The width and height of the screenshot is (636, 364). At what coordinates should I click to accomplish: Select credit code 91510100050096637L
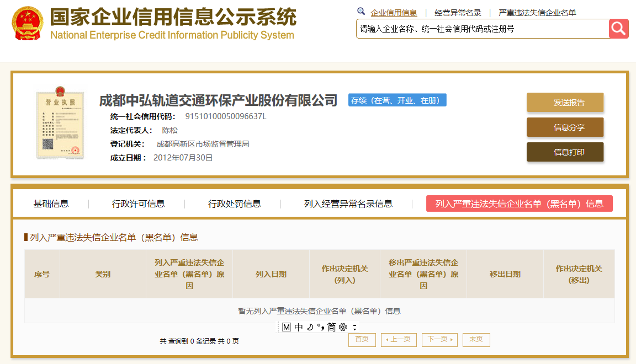pyautogui.click(x=225, y=116)
